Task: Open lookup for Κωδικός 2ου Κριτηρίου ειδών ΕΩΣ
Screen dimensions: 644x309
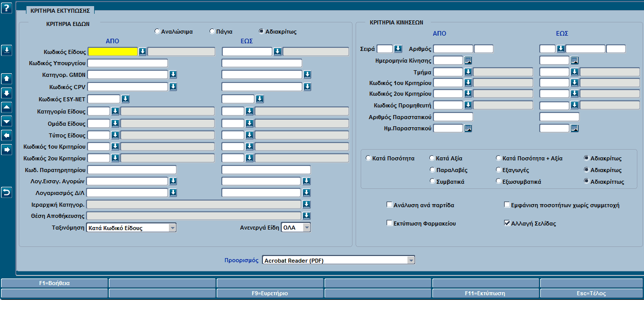Action: point(249,158)
